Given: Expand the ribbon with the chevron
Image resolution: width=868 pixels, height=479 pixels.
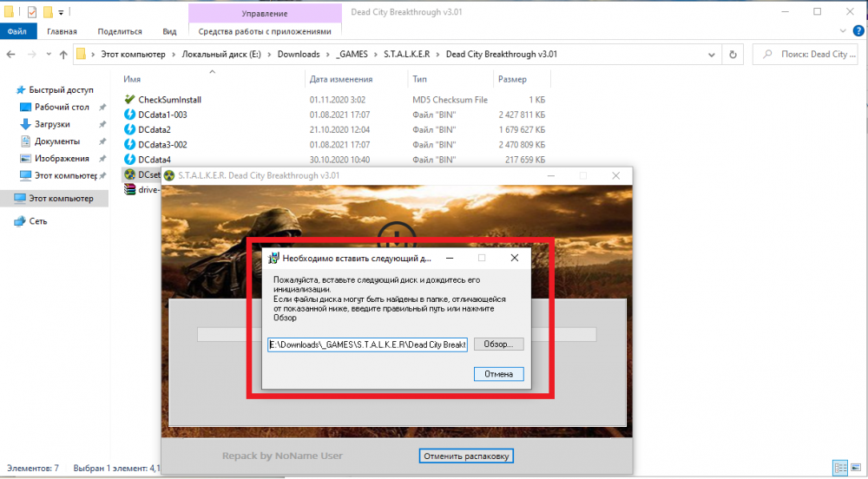Looking at the screenshot, I should [x=843, y=31].
